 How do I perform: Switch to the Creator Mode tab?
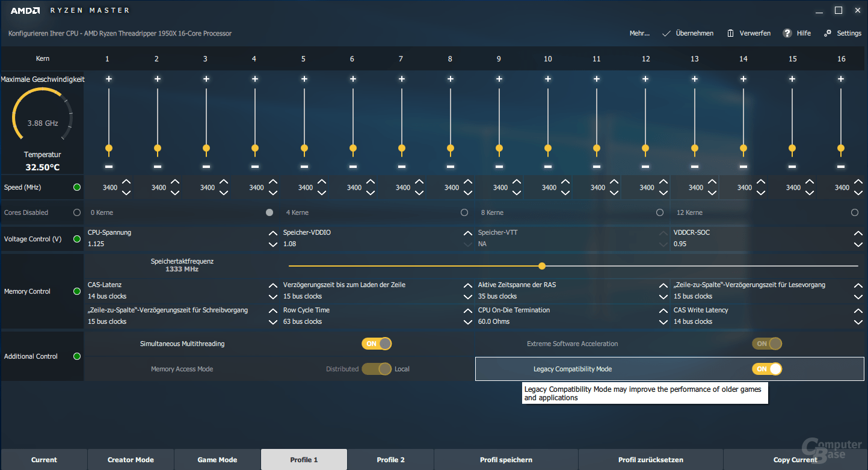click(x=131, y=460)
